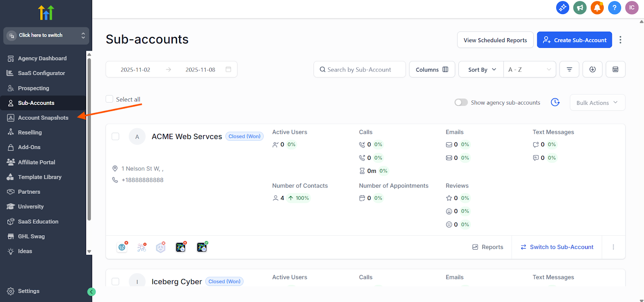Tick the ACME Web Servces checkbox
The width and height of the screenshot is (644, 302).
(116, 136)
